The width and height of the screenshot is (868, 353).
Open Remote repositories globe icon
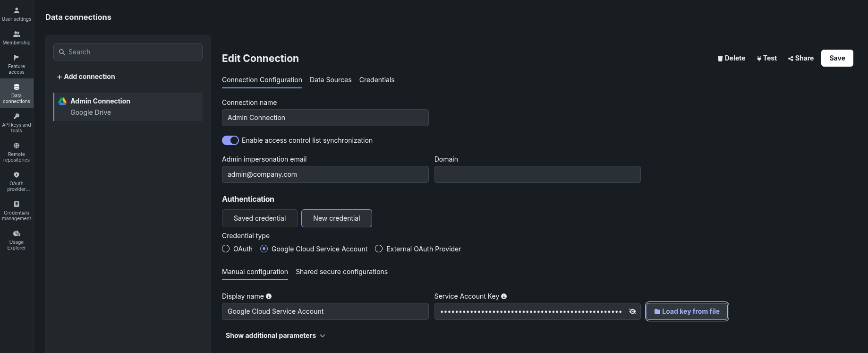[x=17, y=146]
